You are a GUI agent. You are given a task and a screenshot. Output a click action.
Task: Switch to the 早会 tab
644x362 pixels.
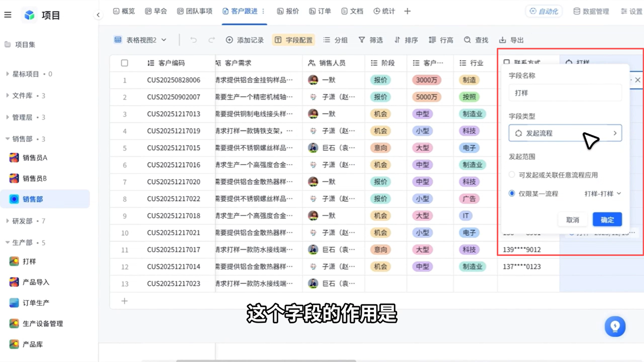pos(156,11)
